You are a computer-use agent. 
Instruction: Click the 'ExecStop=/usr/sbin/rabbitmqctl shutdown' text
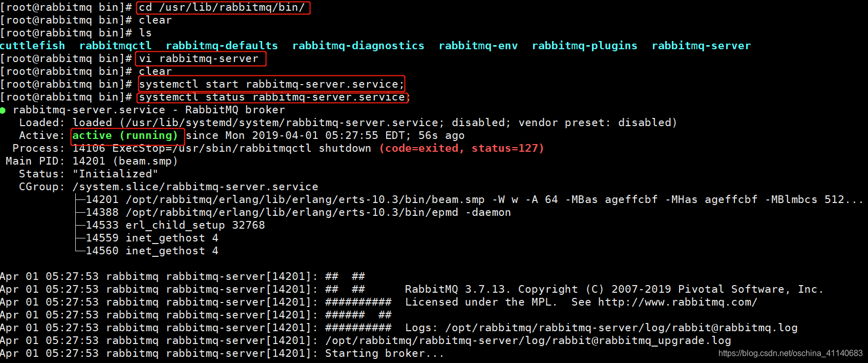(x=242, y=148)
